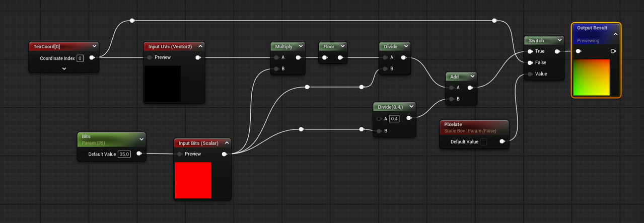Collapse the Input Bits (Scalar) node preview
644x223 pixels.
click(x=227, y=143)
